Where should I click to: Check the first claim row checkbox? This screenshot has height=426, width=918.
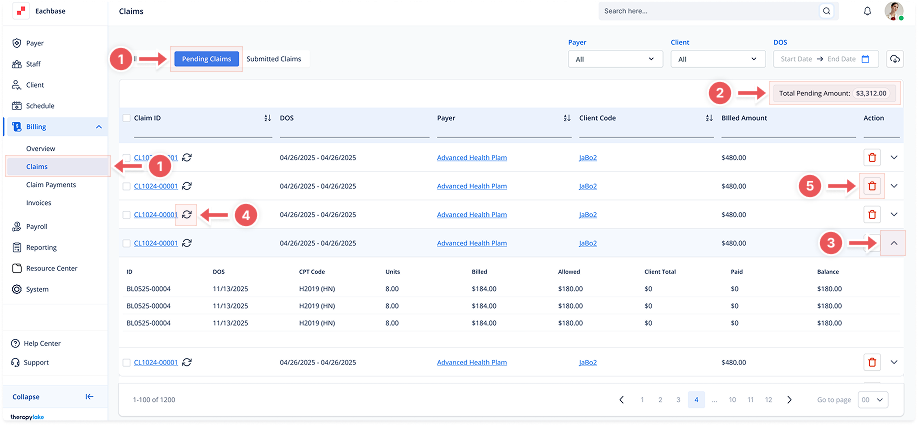pyautogui.click(x=126, y=158)
